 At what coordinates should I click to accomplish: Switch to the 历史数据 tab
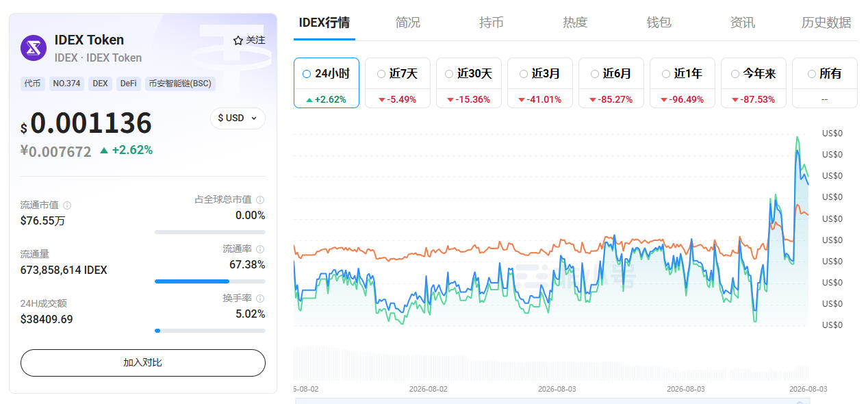pos(826,23)
